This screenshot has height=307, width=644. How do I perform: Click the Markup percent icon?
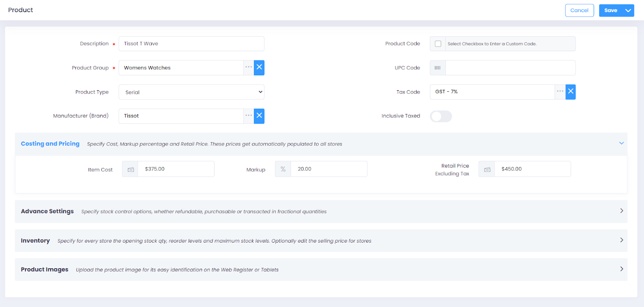(283, 169)
